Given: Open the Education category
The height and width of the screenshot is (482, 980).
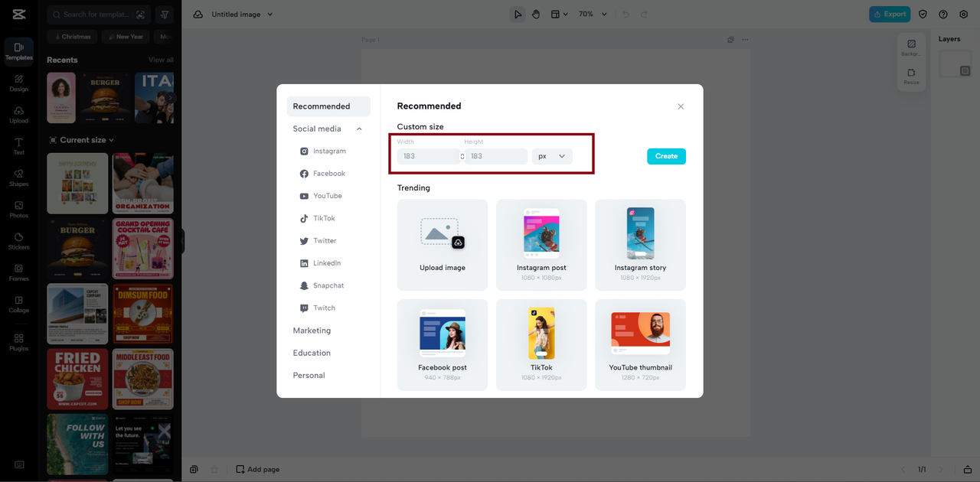Looking at the screenshot, I should tap(312, 353).
